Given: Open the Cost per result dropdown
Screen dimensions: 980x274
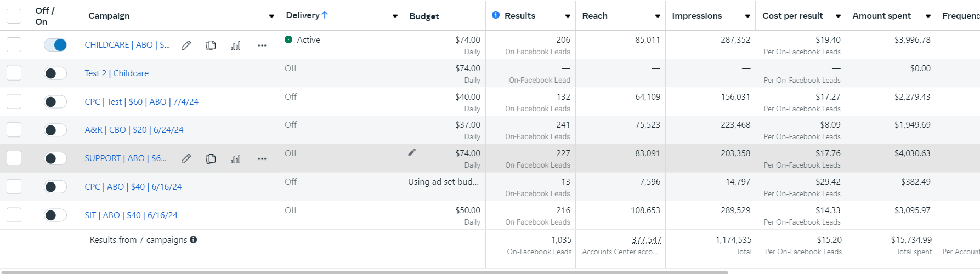Looking at the screenshot, I should (838, 16).
